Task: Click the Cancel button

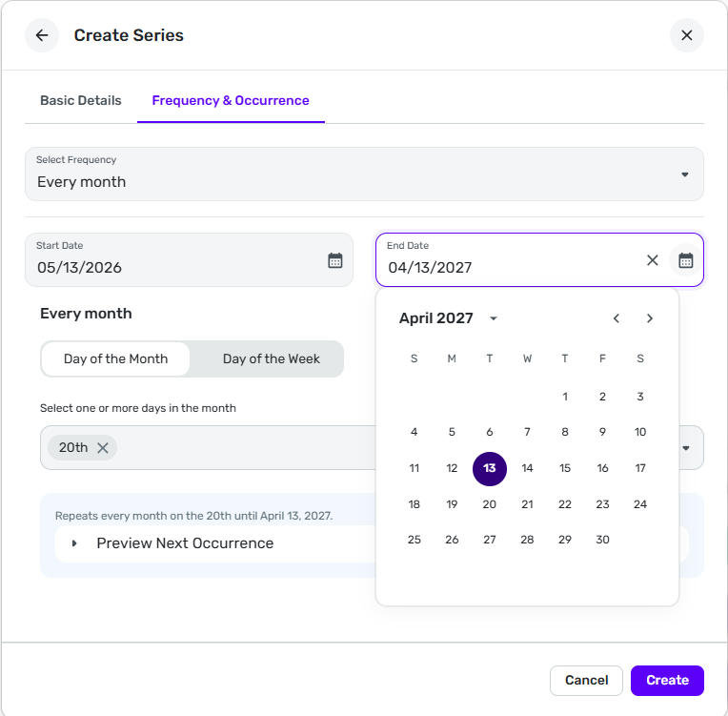Action: pos(586,680)
